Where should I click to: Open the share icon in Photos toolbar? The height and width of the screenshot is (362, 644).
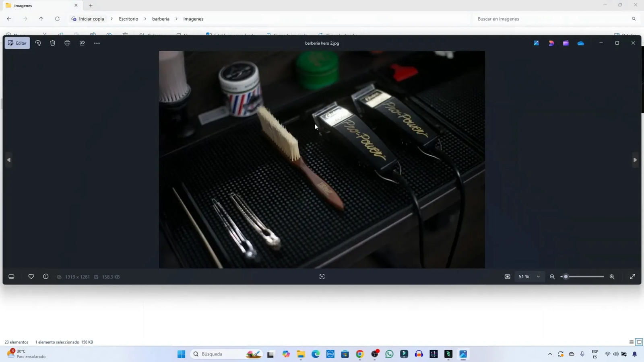coord(82,43)
